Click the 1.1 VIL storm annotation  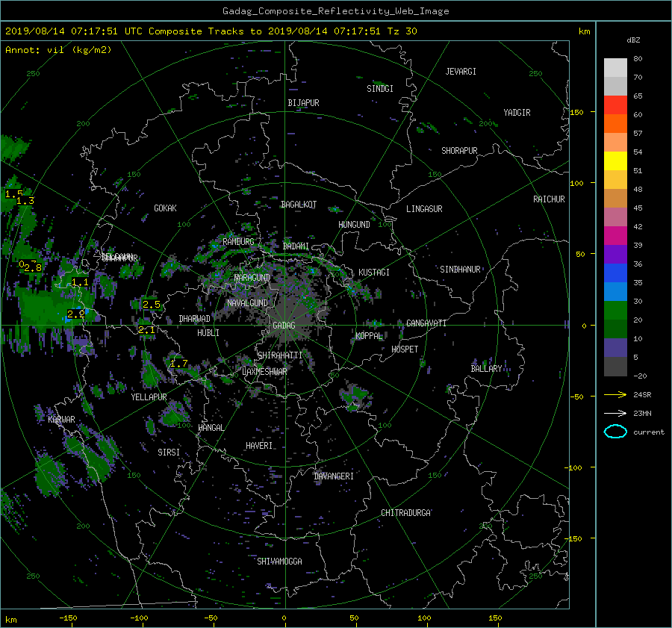[x=80, y=282]
